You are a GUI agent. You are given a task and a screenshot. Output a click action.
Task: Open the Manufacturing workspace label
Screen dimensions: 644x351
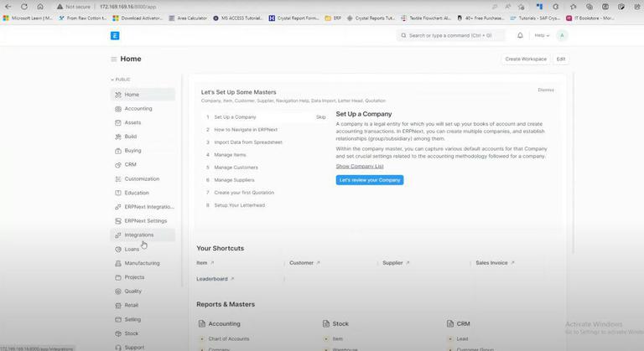(142, 263)
